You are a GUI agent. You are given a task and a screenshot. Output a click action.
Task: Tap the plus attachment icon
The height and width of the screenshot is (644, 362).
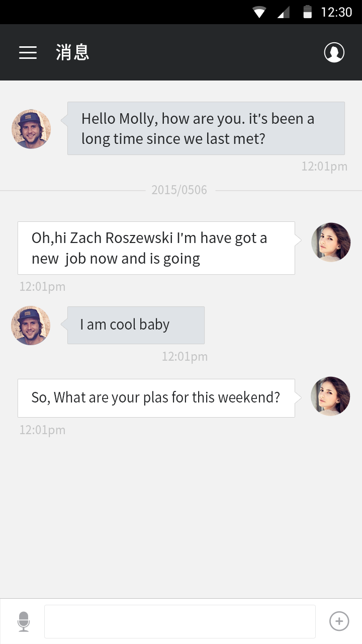(x=339, y=621)
